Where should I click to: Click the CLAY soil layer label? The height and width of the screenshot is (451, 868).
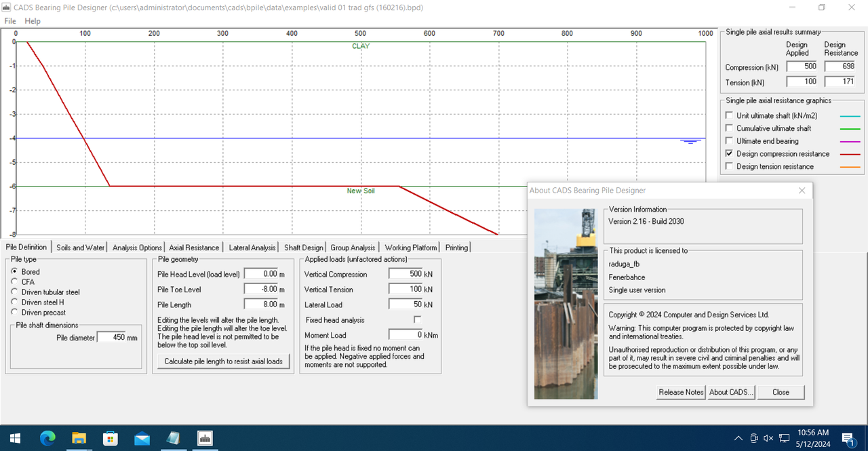(x=361, y=46)
